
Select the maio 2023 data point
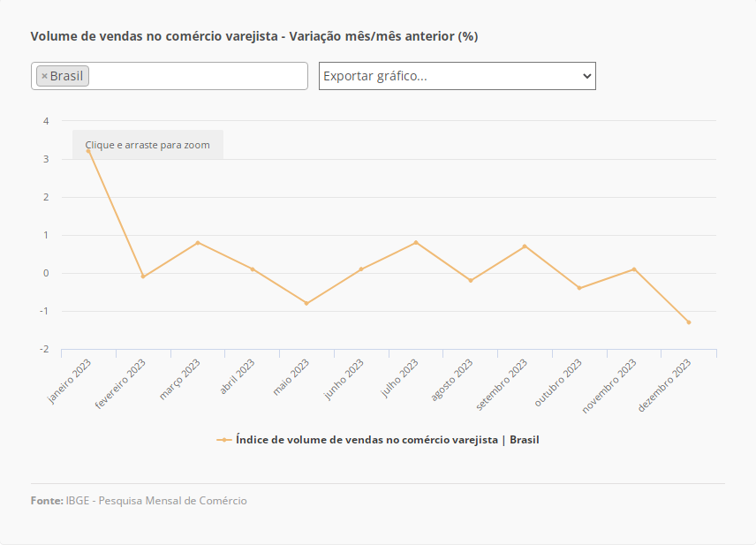coord(306,303)
